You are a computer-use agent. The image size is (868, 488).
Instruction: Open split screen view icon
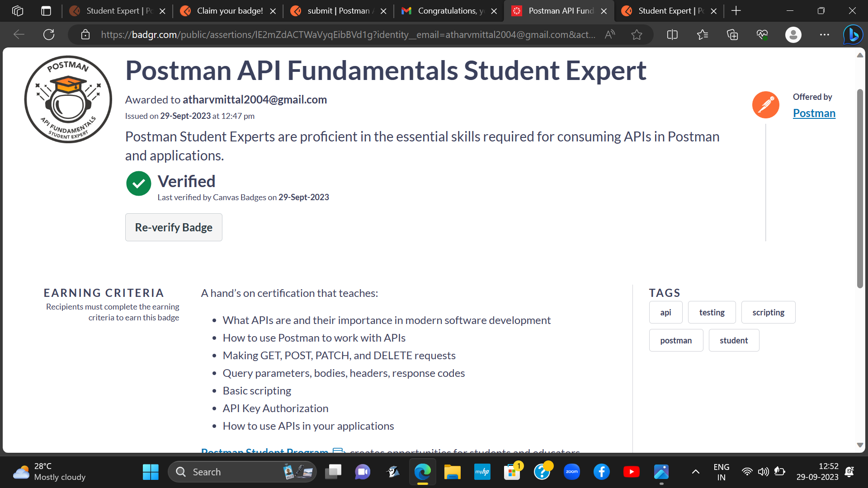click(672, 35)
